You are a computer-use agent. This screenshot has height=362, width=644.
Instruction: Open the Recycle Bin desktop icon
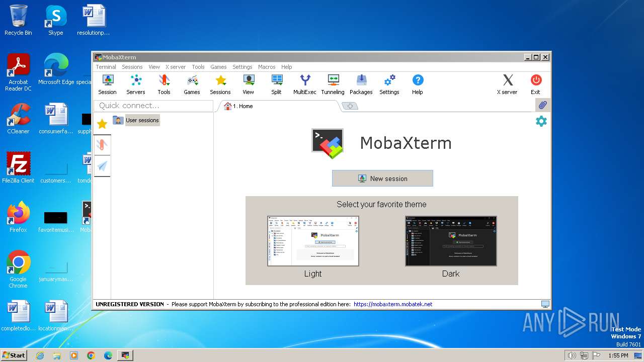tap(18, 21)
